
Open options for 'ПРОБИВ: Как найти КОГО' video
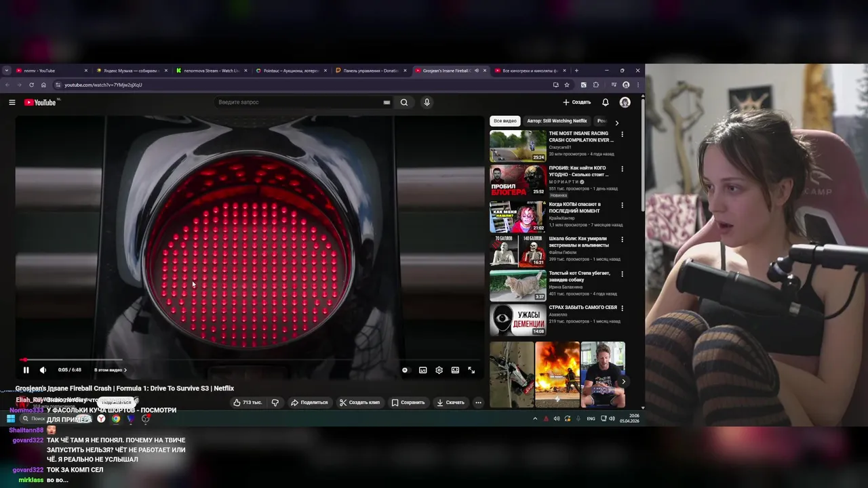click(x=622, y=169)
